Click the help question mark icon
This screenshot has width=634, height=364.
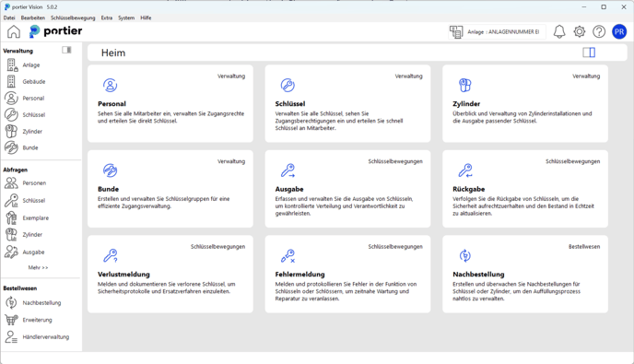point(599,31)
